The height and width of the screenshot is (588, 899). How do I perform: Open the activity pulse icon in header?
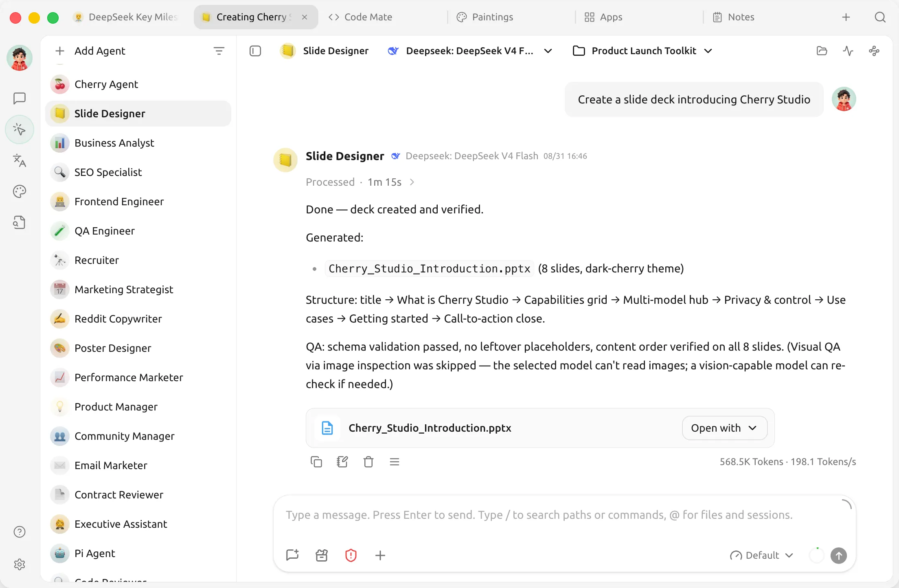[848, 51]
